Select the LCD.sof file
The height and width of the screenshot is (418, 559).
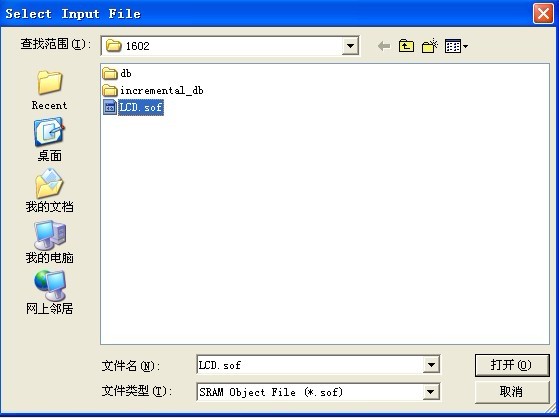133,107
